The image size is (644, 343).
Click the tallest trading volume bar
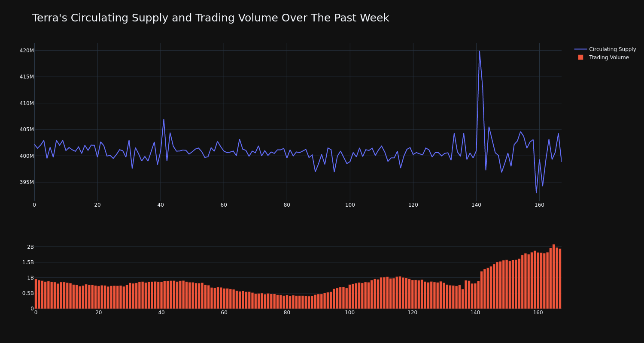coord(553,277)
